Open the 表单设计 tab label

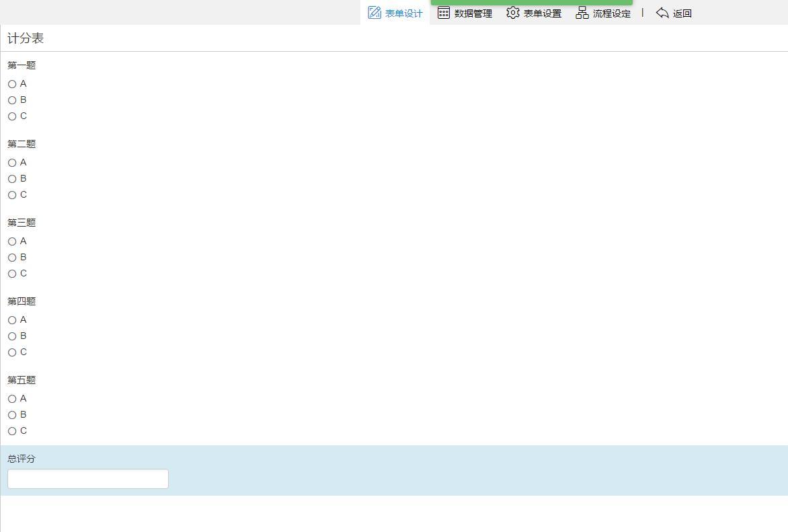(x=403, y=13)
